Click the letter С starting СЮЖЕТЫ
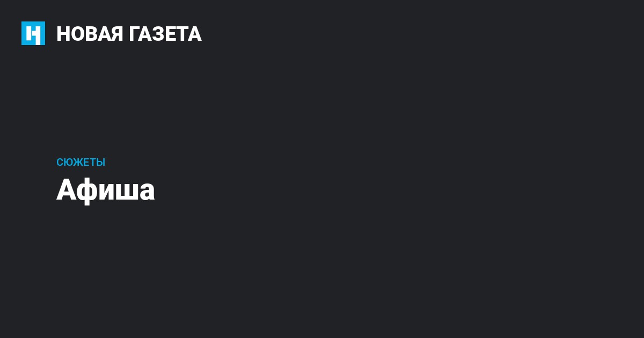Viewport: 644px width, 338px height. (60, 163)
